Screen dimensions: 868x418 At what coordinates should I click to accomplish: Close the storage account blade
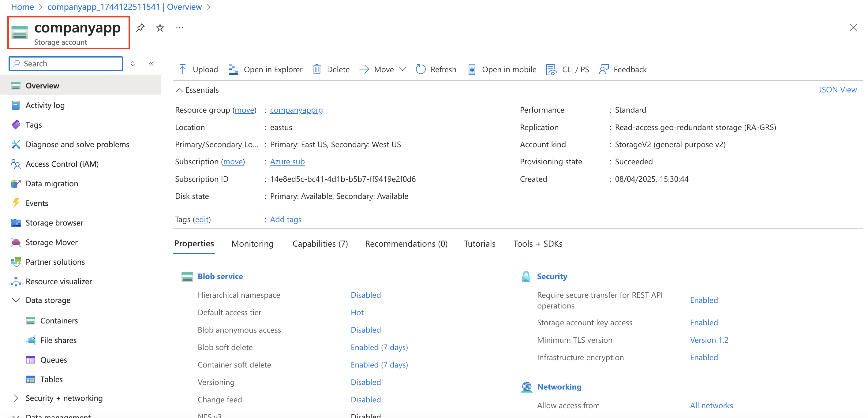853,27
